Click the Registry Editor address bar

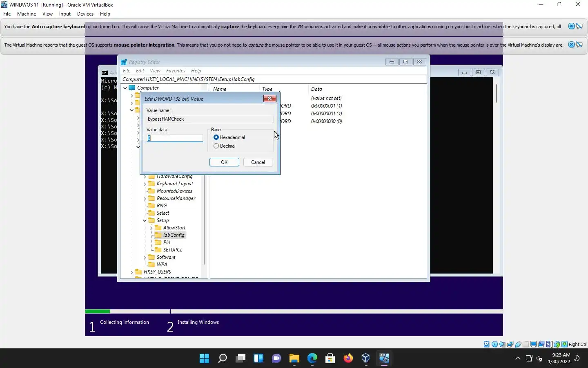point(274,79)
